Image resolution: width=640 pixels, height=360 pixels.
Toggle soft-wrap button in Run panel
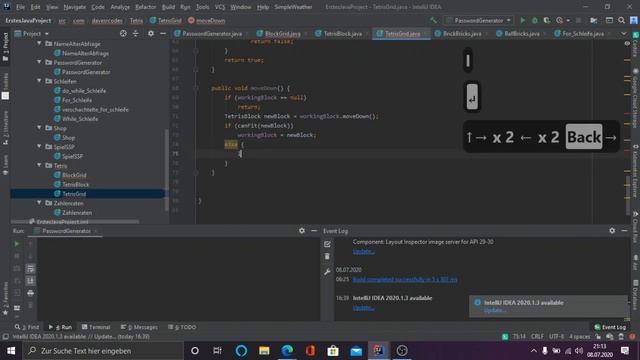(30, 269)
